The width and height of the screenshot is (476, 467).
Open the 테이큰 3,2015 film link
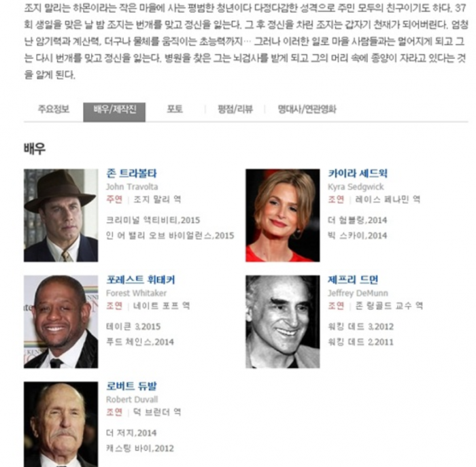pyautogui.click(x=133, y=326)
